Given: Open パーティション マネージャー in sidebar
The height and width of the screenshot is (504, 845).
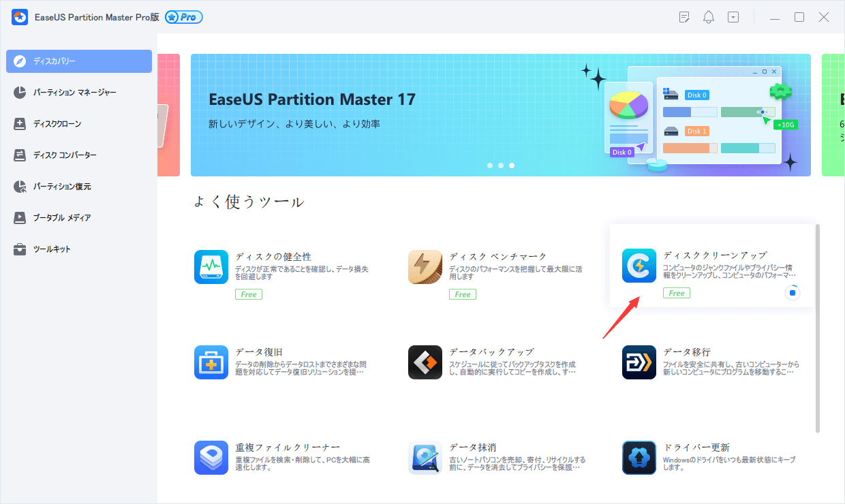Looking at the screenshot, I should [x=79, y=93].
